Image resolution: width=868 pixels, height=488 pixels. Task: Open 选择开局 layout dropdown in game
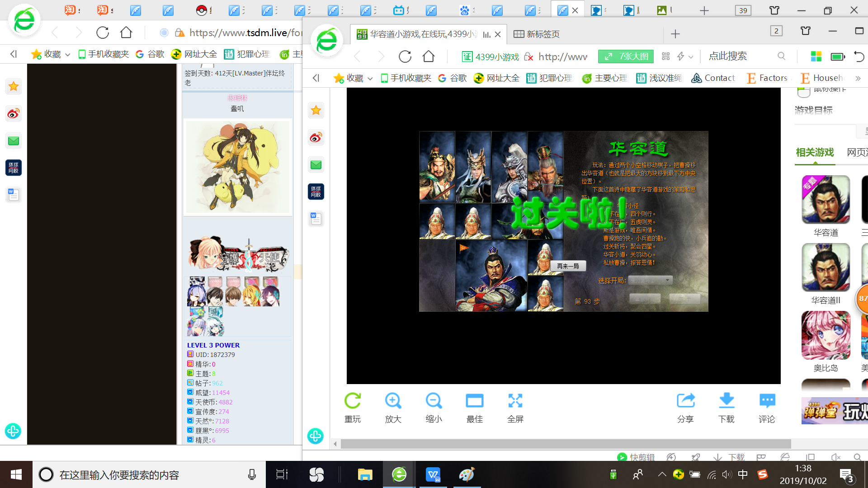pos(651,280)
